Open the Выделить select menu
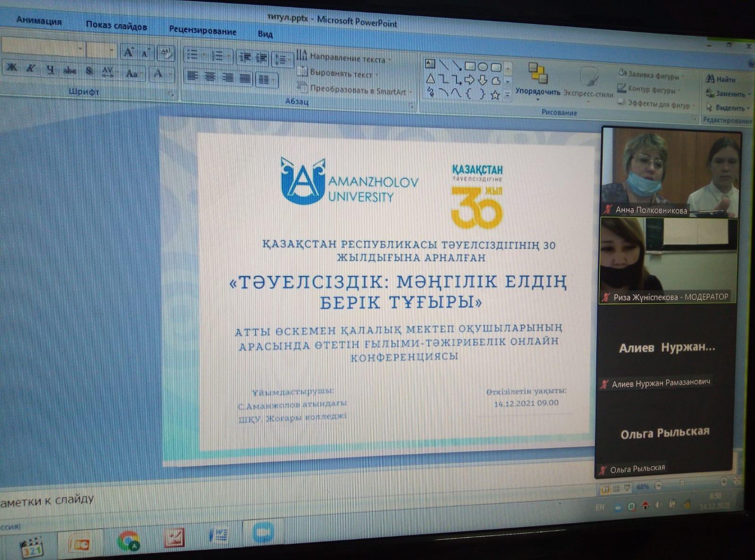 click(x=728, y=107)
